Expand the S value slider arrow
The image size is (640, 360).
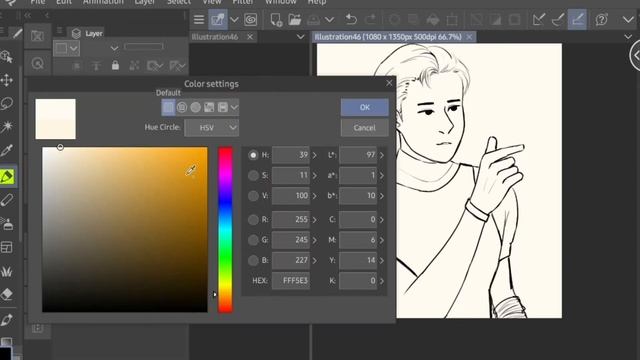315,176
